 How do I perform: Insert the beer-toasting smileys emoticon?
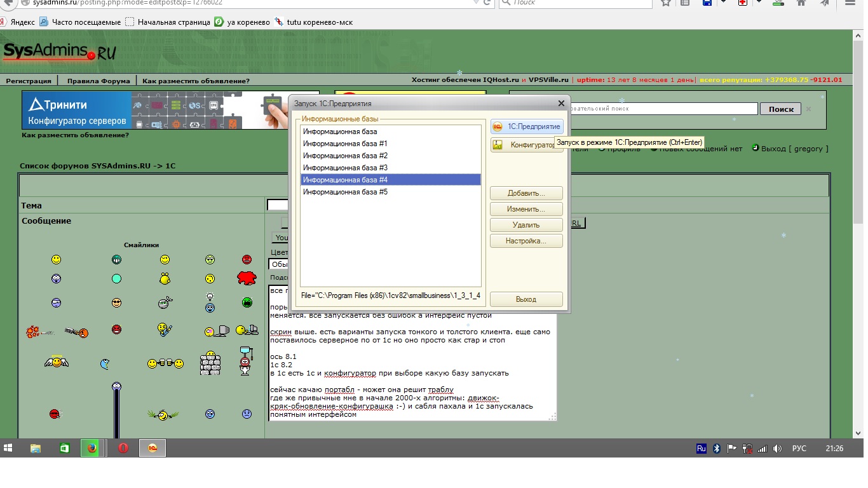(165, 363)
